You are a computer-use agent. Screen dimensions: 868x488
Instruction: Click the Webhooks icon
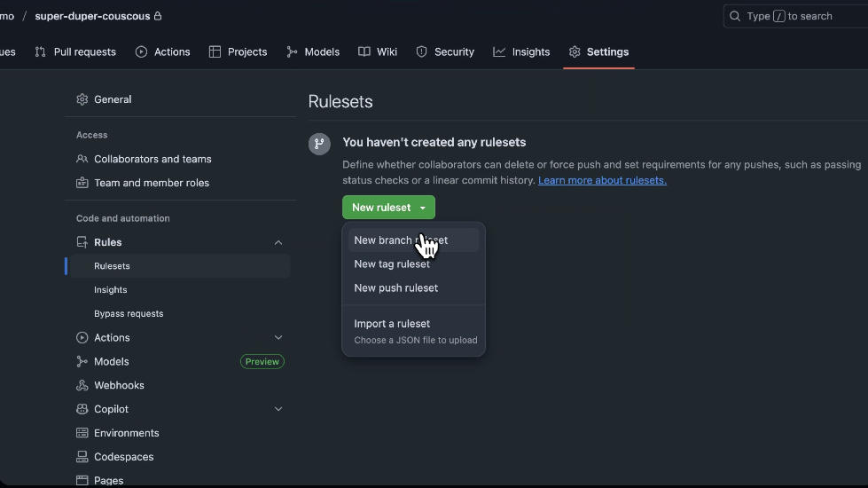(82, 385)
